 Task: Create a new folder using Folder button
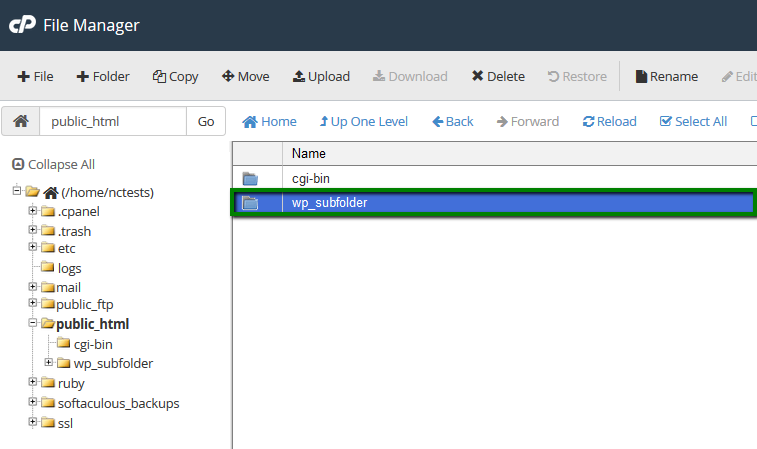103,76
